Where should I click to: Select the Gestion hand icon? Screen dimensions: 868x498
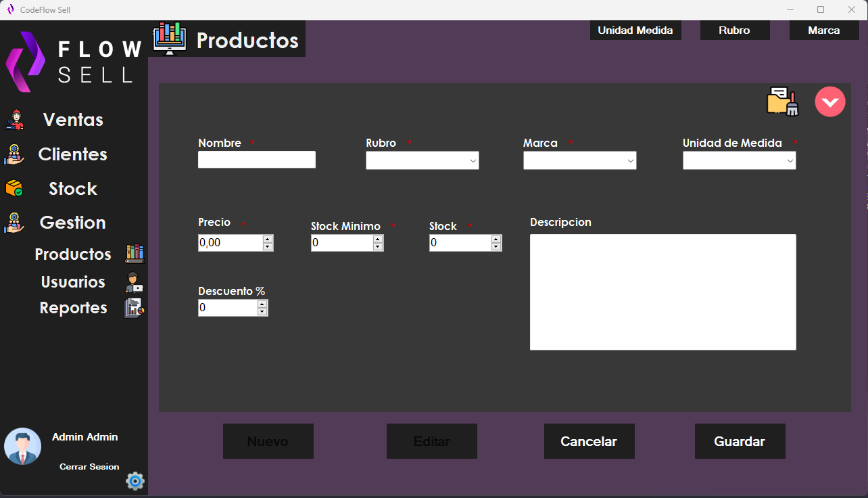tap(17, 222)
